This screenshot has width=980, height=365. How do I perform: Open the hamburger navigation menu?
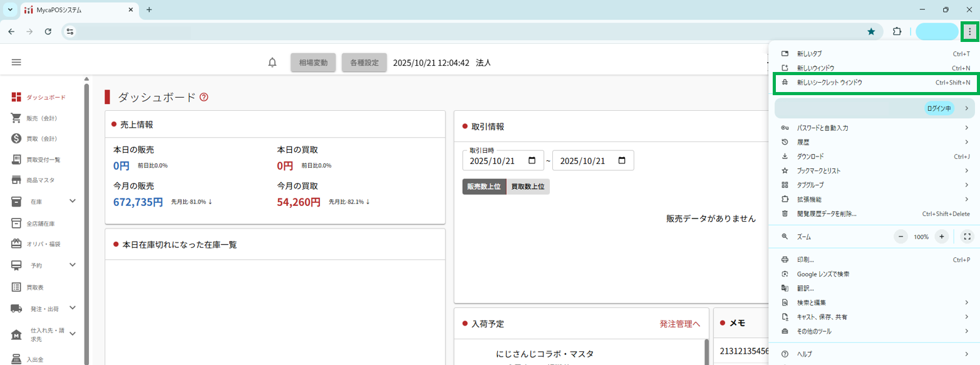16,63
